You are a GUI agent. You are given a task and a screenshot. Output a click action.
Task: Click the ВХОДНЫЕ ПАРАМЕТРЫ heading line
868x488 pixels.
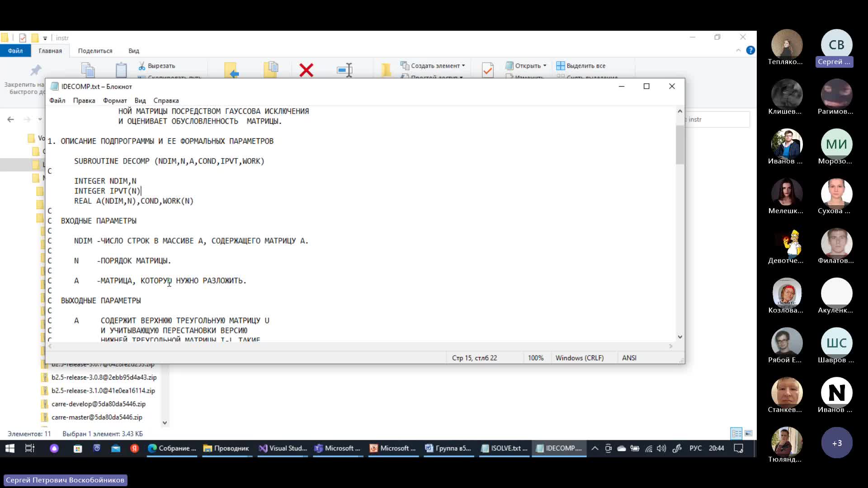pyautogui.click(x=99, y=221)
